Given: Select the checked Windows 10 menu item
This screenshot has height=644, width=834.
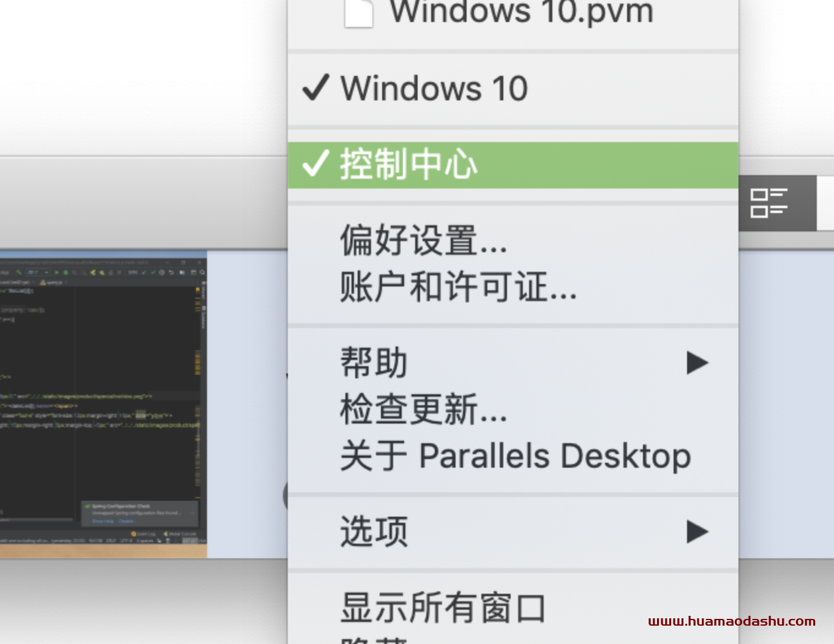Looking at the screenshot, I should pyautogui.click(x=513, y=89).
